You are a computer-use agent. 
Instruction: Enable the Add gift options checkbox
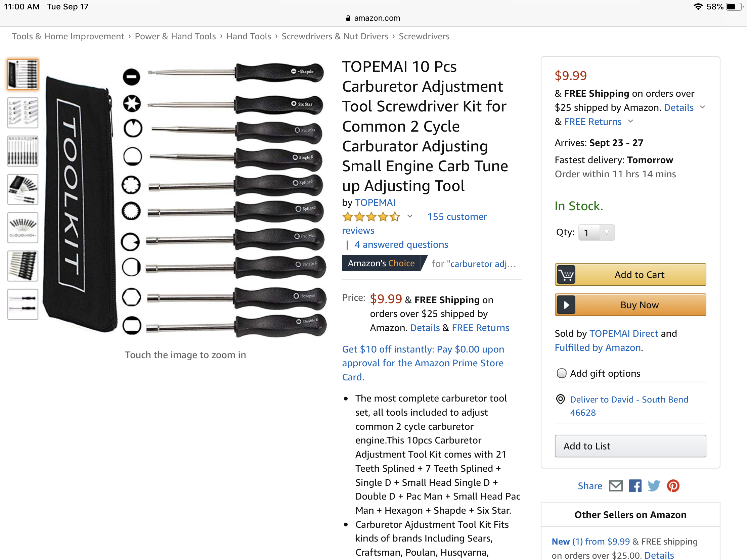(561, 373)
